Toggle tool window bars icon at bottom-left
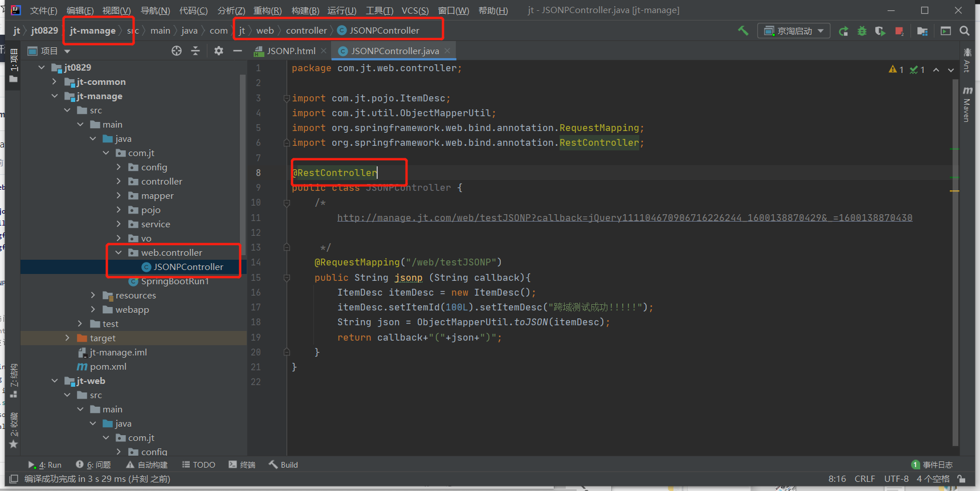 tap(14, 479)
